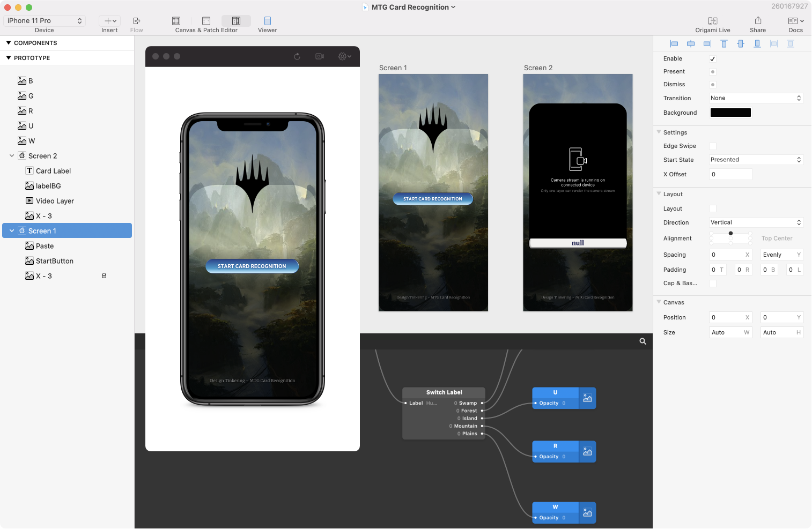The height and width of the screenshot is (529, 812).
Task: Toggle the Viewer panel
Action: click(268, 21)
